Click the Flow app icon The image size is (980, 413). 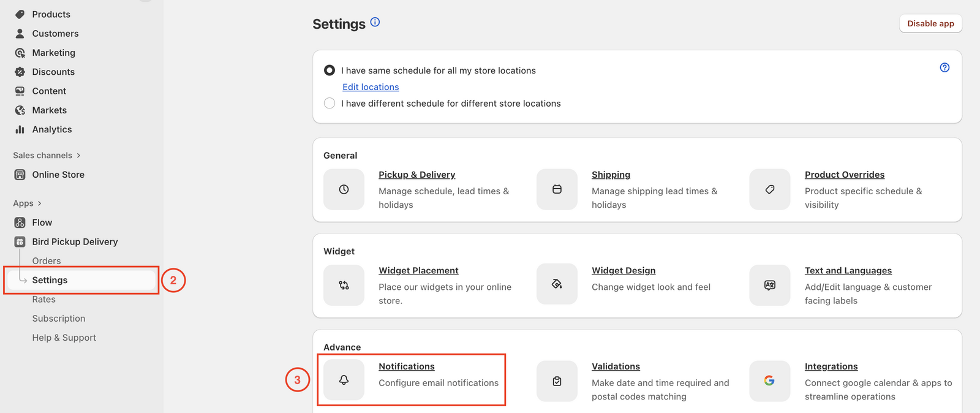point(20,222)
